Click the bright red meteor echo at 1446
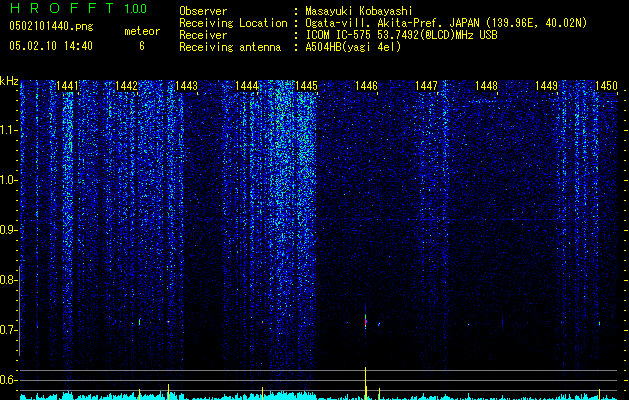This screenshot has height=400, width=629. (x=365, y=322)
